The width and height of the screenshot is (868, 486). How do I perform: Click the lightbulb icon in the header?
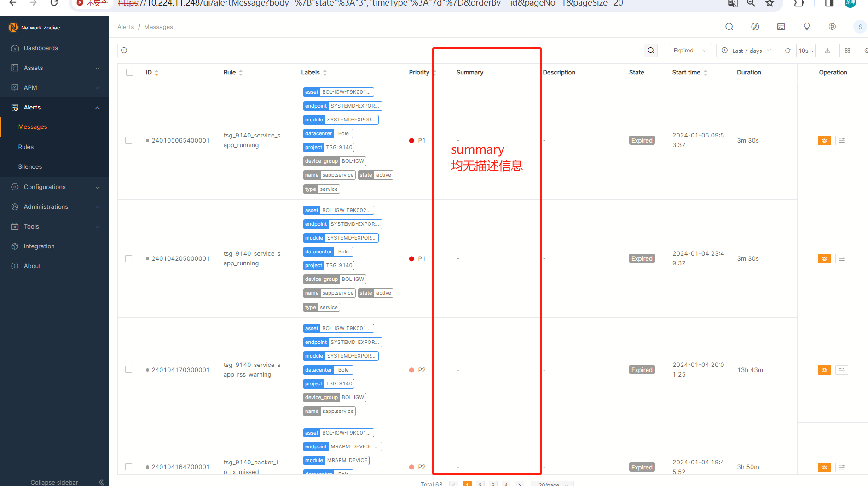coord(806,27)
